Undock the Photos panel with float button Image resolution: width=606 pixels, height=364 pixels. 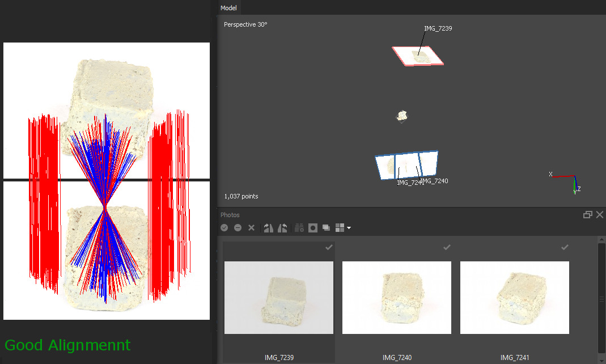(588, 215)
